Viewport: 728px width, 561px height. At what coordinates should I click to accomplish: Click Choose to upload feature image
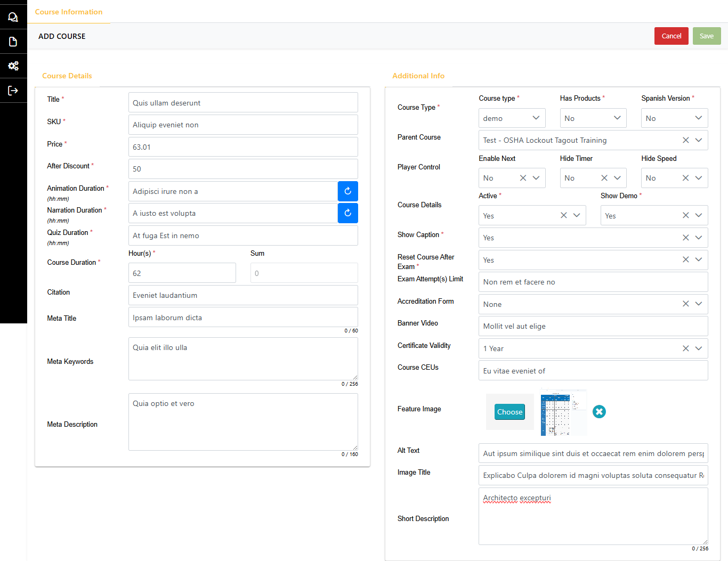coord(509,412)
